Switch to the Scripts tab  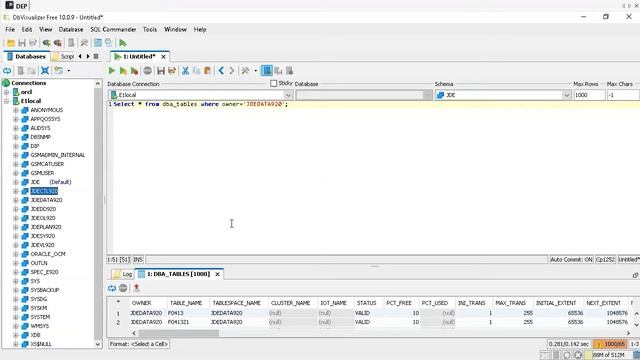click(64, 56)
